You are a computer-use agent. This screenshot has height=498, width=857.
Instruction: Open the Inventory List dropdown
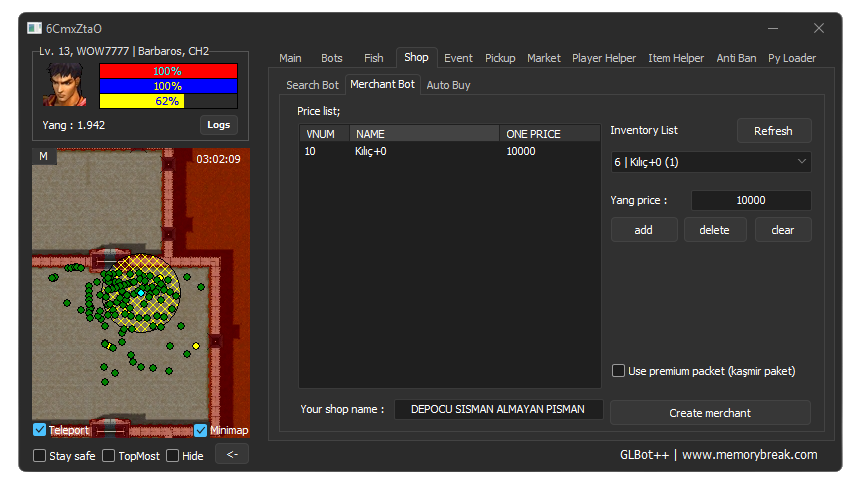click(711, 162)
